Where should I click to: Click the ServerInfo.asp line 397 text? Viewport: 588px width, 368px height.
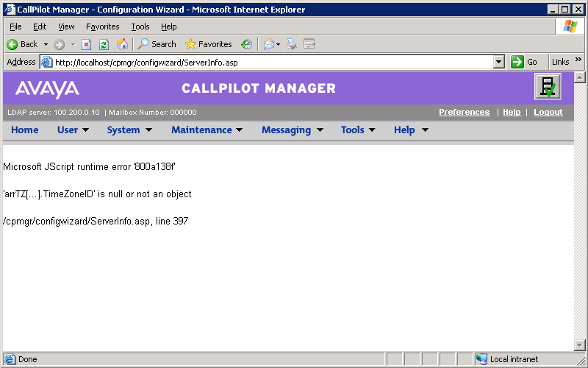(96, 221)
